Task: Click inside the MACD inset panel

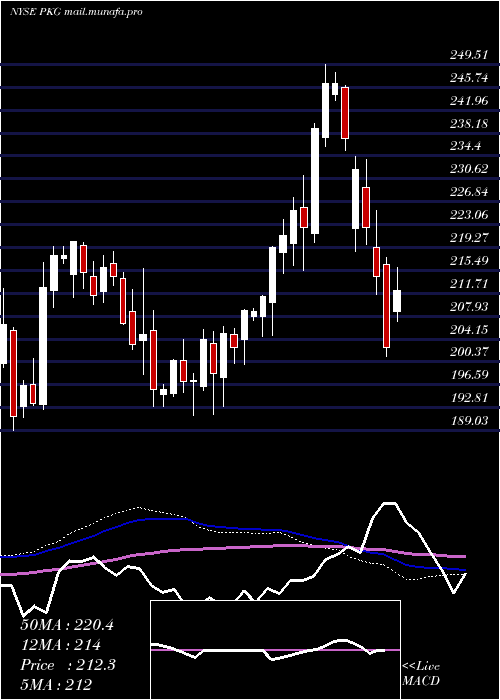Action: pos(275,650)
